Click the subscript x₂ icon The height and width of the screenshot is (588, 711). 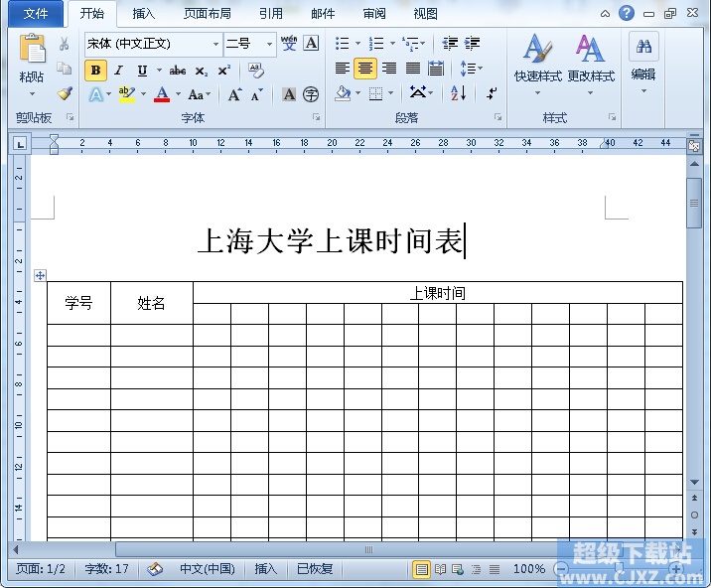click(x=202, y=71)
